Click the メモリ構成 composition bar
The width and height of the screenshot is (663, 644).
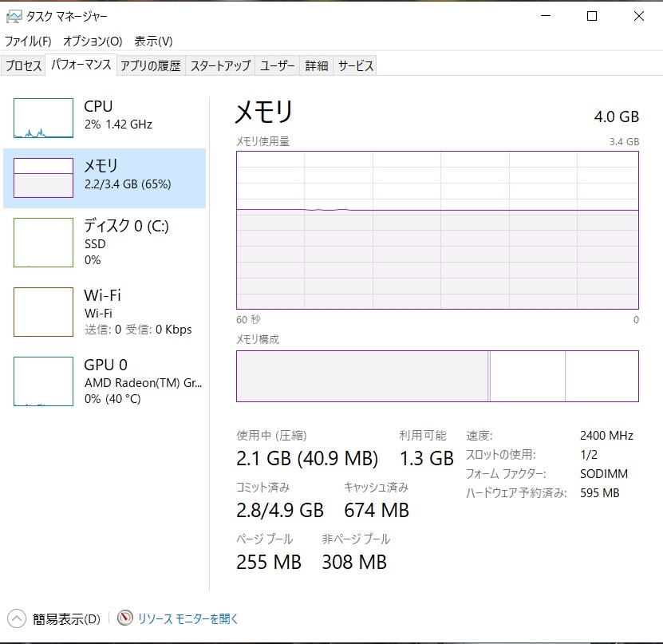pyautogui.click(x=437, y=376)
